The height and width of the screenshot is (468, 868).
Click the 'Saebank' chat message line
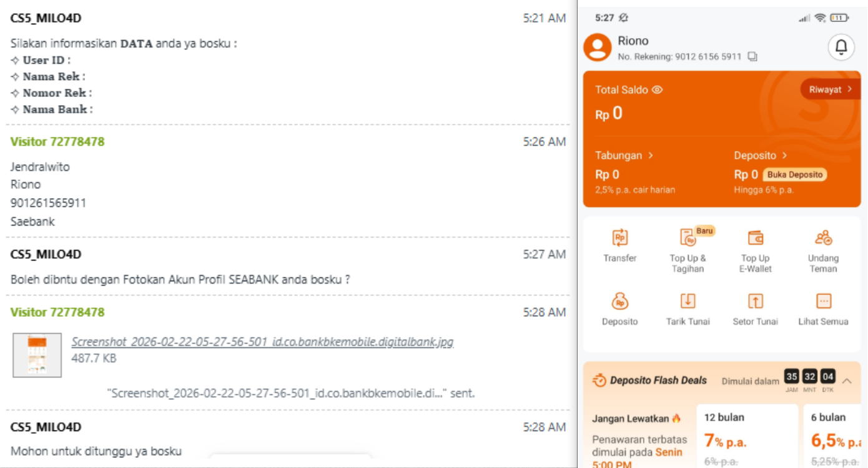click(x=32, y=221)
